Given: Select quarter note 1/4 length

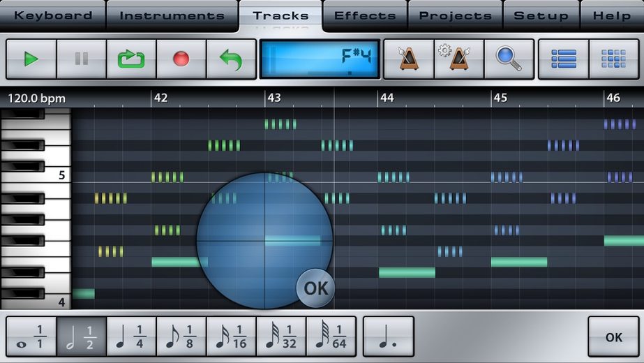Looking at the screenshot, I should [131, 336].
